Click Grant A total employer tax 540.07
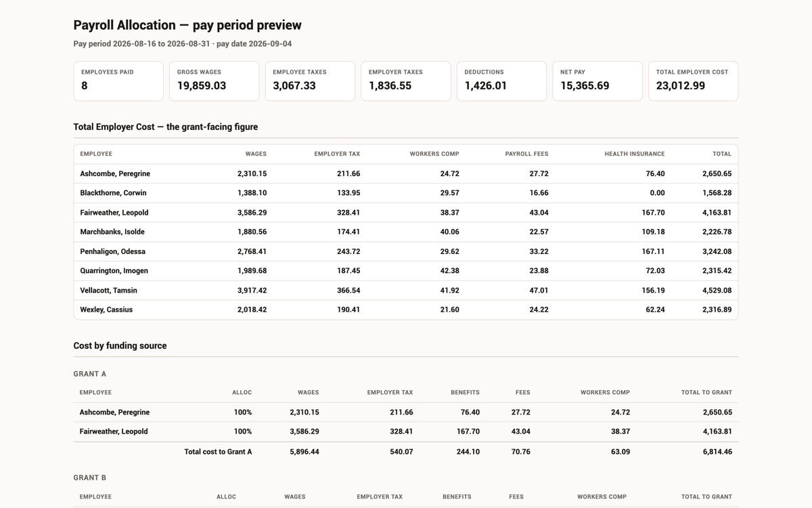This screenshot has width=812, height=508. click(401, 452)
